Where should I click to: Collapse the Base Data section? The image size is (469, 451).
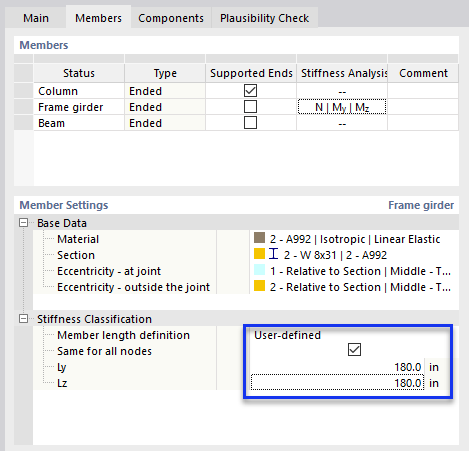point(23,223)
